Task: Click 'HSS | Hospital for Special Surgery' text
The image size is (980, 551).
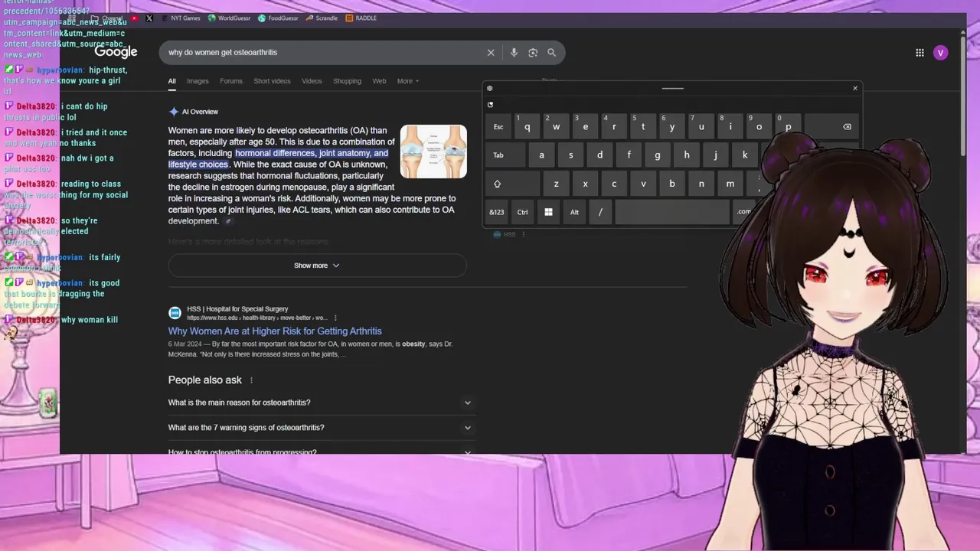Action: tap(237, 309)
